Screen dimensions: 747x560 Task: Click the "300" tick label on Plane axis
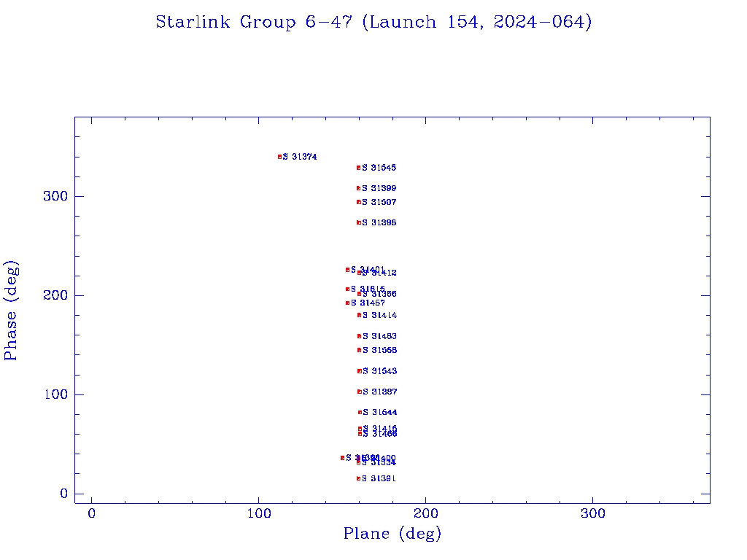pos(593,513)
